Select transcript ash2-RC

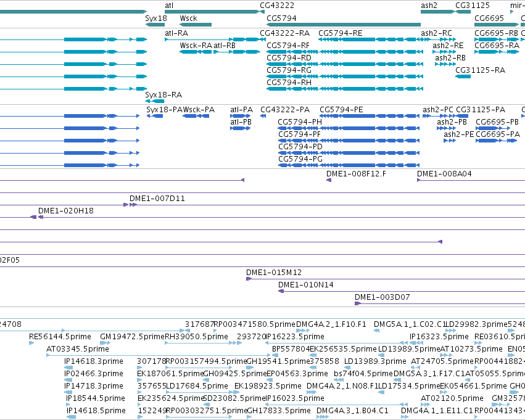[437, 33]
